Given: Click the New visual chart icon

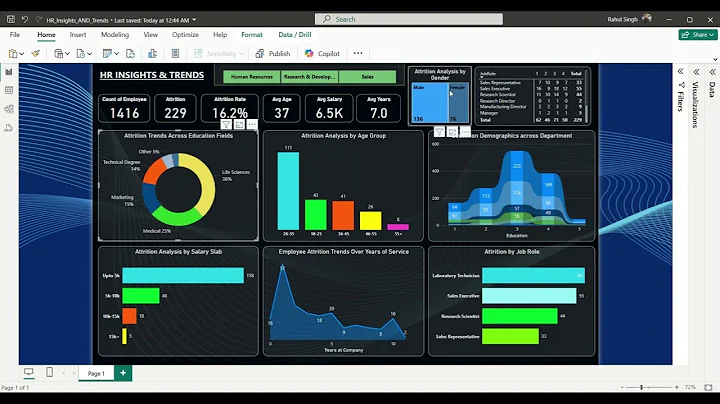Looking at the screenshot, I should 152,54.
